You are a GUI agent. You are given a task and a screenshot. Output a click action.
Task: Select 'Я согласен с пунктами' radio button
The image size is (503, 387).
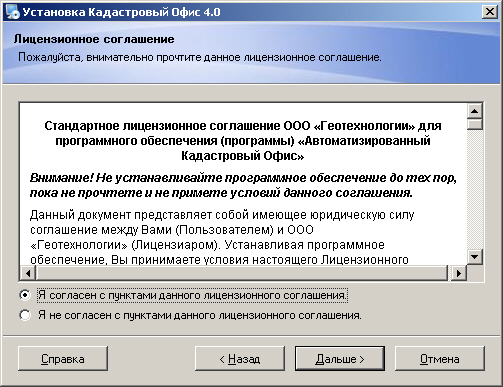pyautogui.click(x=25, y=295)
